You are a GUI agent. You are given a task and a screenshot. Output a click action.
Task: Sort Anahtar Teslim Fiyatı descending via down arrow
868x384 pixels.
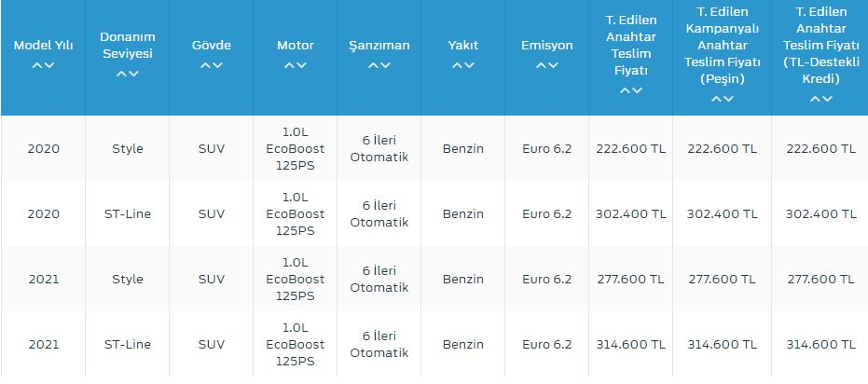pos(637,90)
